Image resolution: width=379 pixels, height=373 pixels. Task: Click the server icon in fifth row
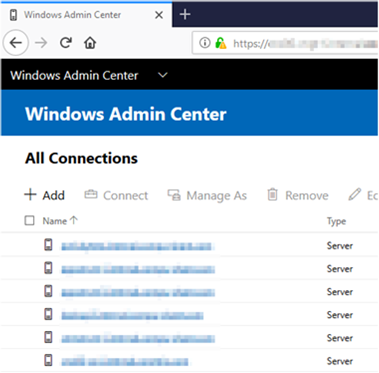coord(48,337)
